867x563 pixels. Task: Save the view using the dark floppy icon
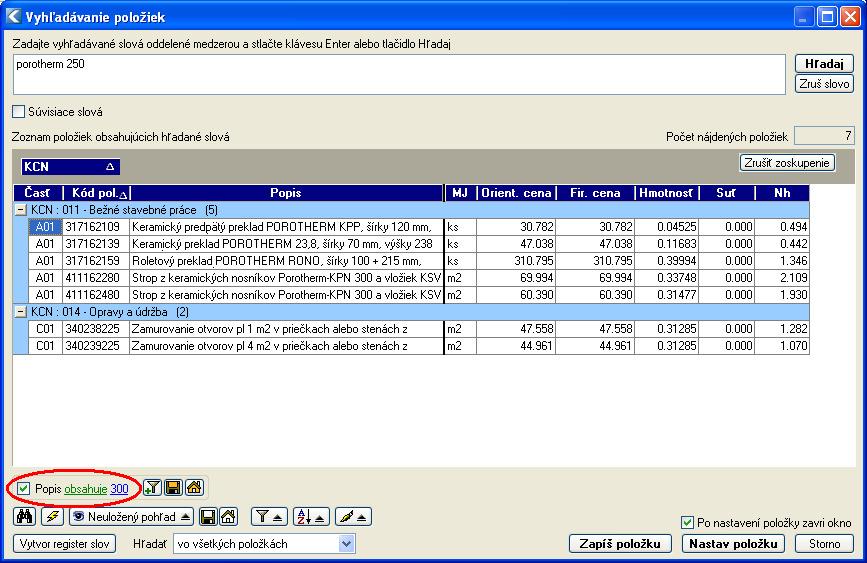tap(208, 517)
